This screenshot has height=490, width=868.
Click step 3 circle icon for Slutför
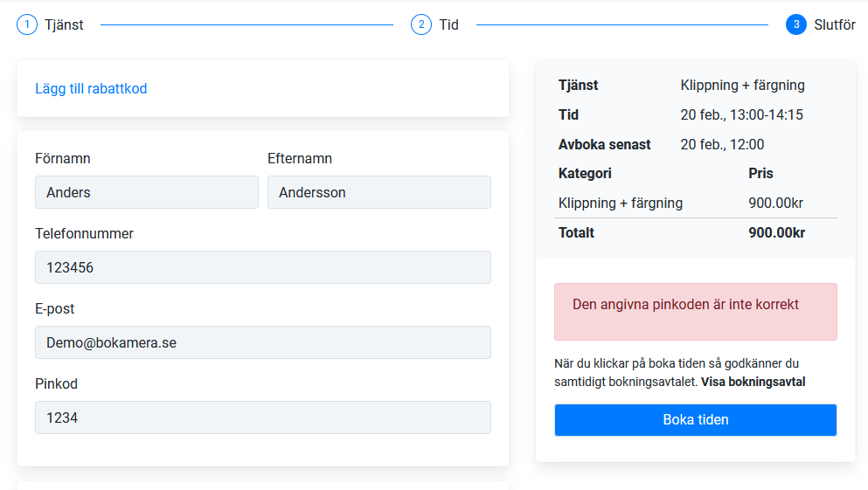click(796, 24)
